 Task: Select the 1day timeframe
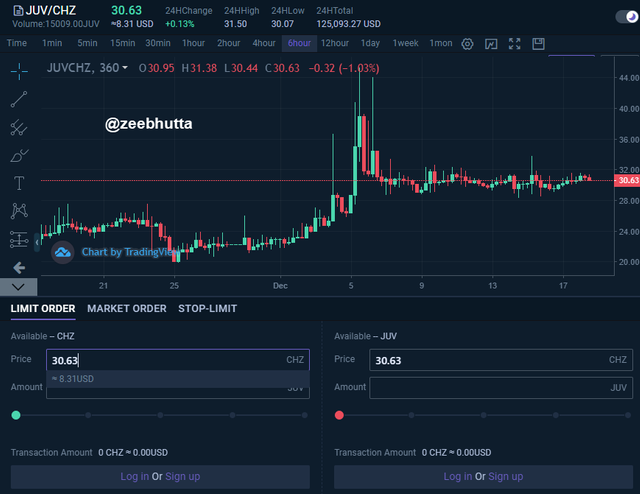[x=370, y=43]
